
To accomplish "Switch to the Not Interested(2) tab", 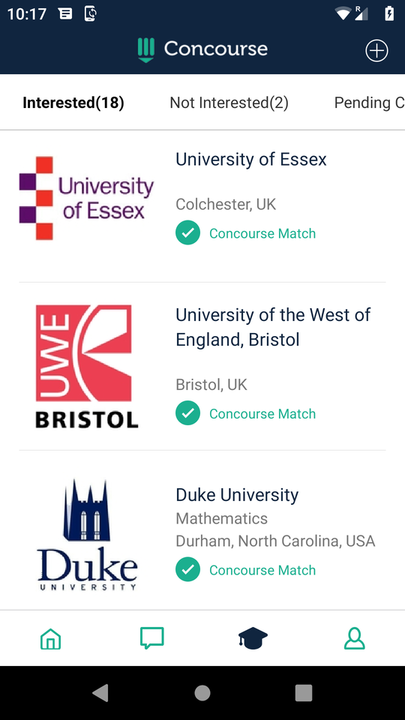I will (x=229, y=103).
